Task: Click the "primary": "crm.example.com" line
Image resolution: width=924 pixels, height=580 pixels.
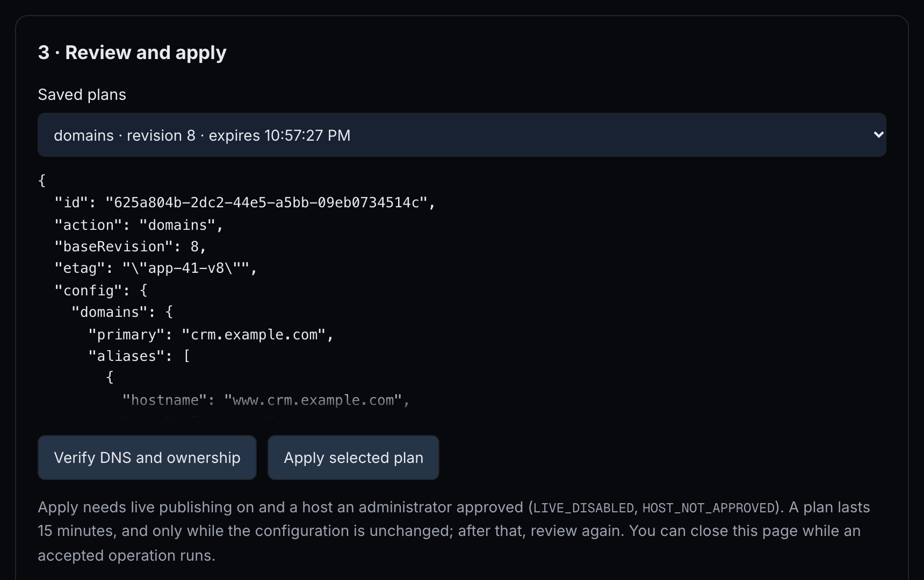Action: (211, 335)
